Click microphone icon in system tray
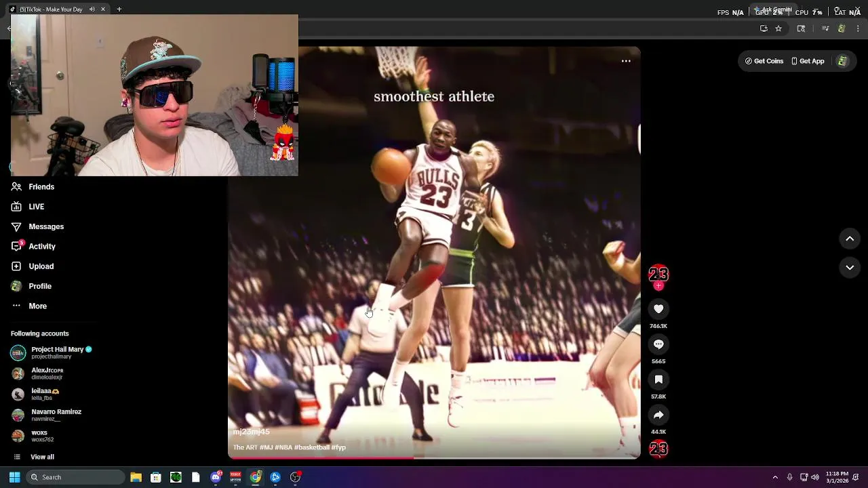 (x=789, y=477)
